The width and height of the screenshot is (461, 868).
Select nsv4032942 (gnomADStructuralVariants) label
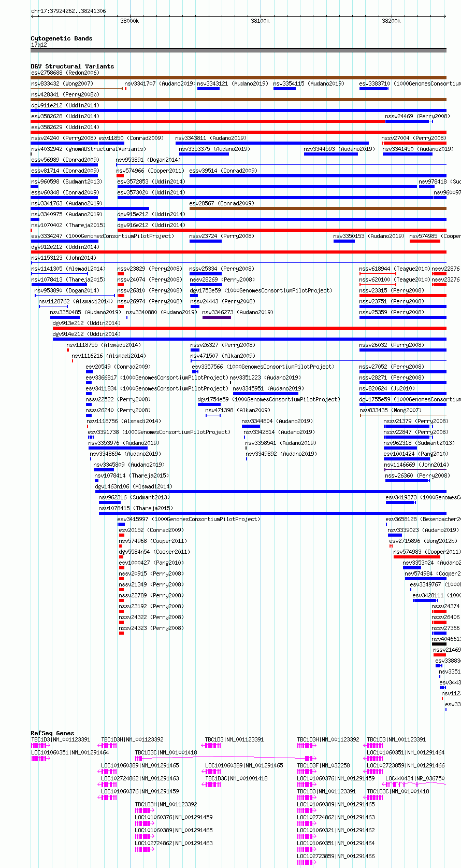89,149
